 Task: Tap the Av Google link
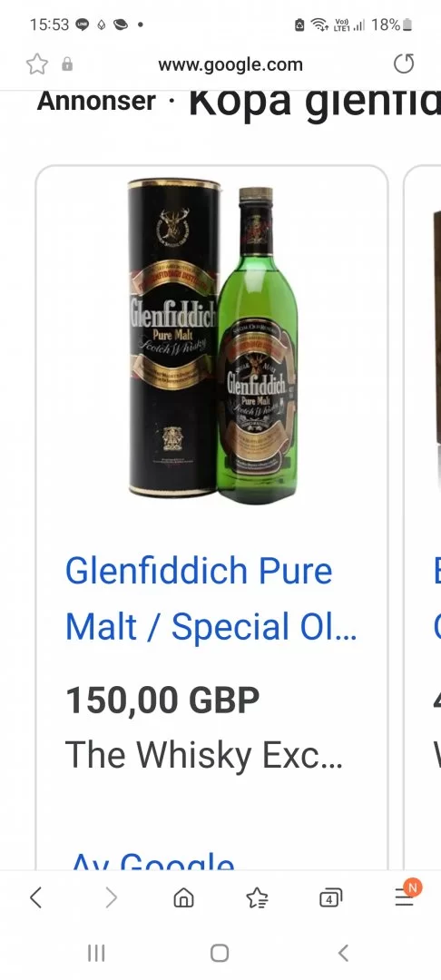click(153, 860)
